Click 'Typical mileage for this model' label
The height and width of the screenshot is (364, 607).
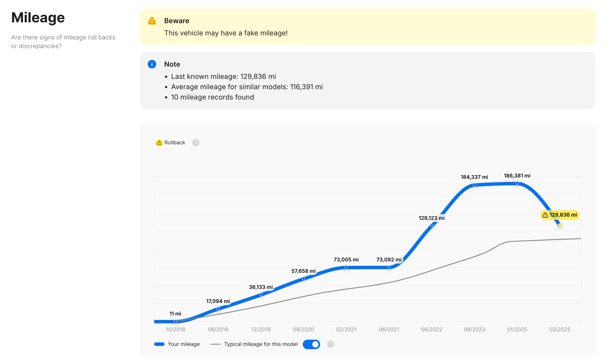pos(261,344)
